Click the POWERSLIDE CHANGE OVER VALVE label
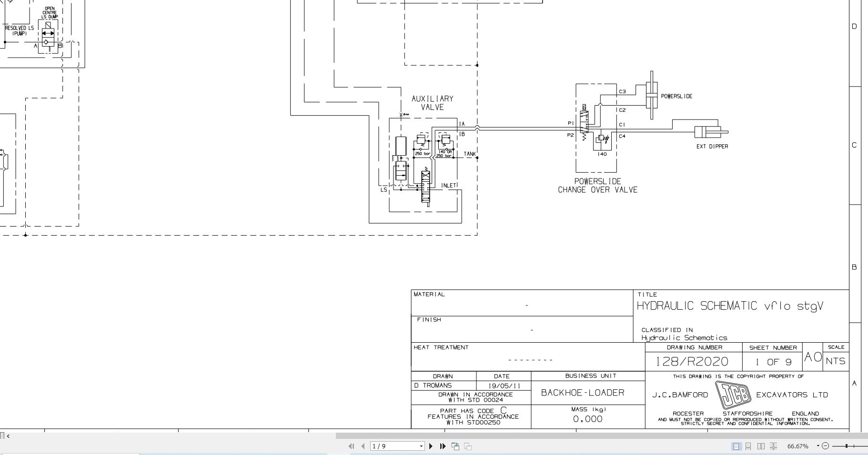This screenshot has height=455, width=868. (x=597, y=186)
